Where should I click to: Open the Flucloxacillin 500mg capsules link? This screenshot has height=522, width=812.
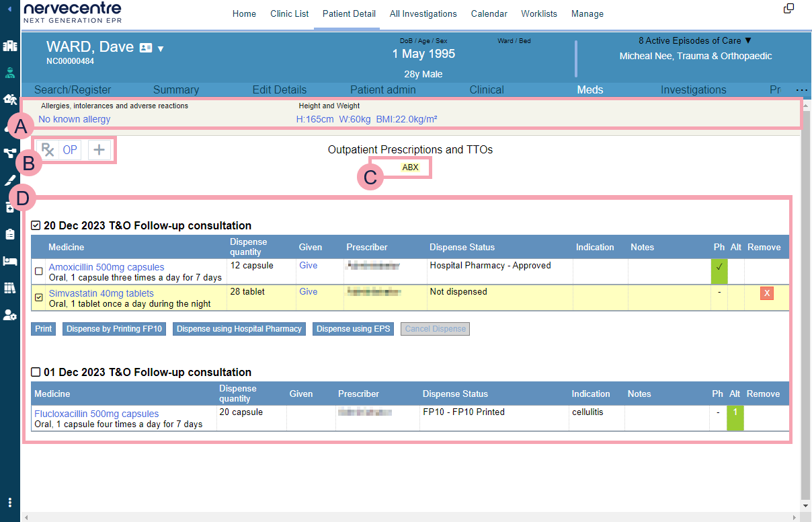[96, 414]
